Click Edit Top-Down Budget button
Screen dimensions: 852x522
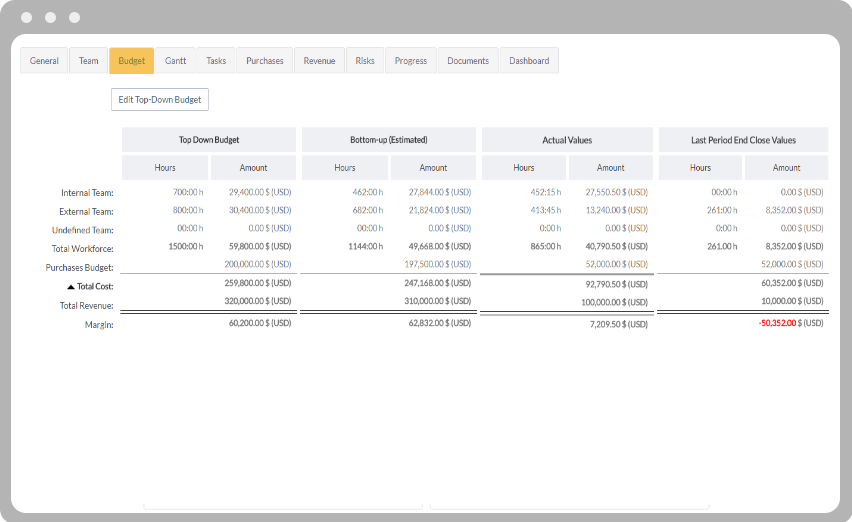(x=160, y=100)
